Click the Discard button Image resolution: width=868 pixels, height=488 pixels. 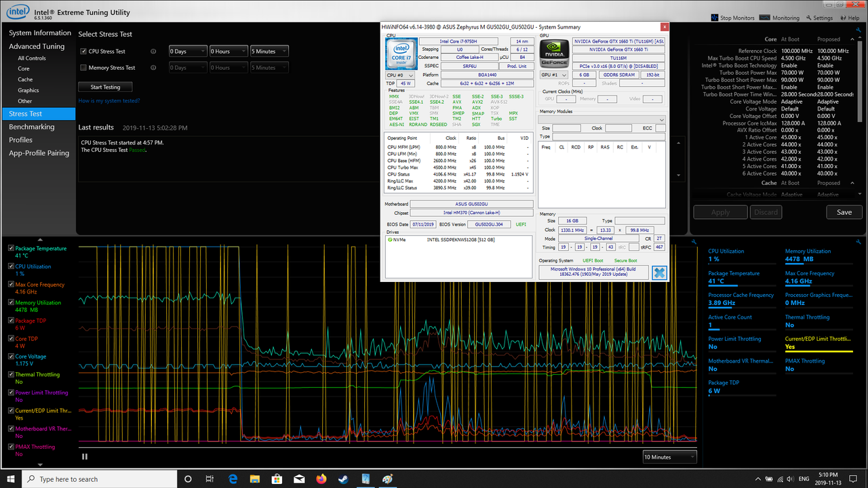click(x=766, y=212)
